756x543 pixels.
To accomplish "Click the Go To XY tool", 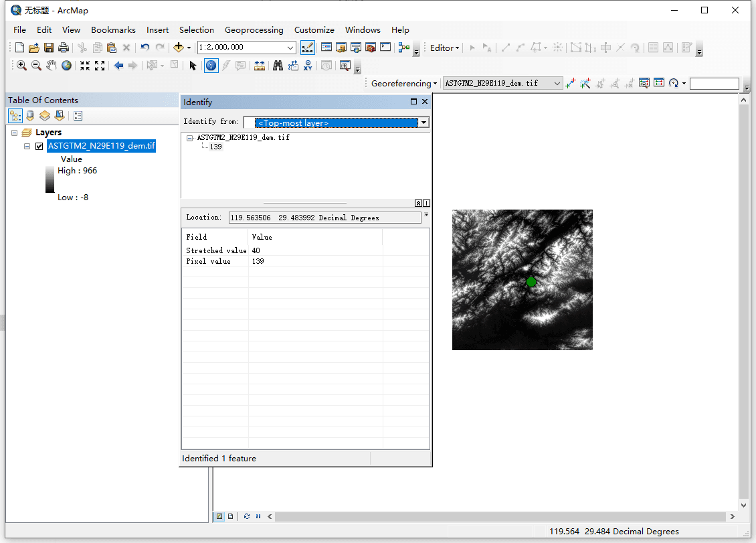I will tap(308, 66).
